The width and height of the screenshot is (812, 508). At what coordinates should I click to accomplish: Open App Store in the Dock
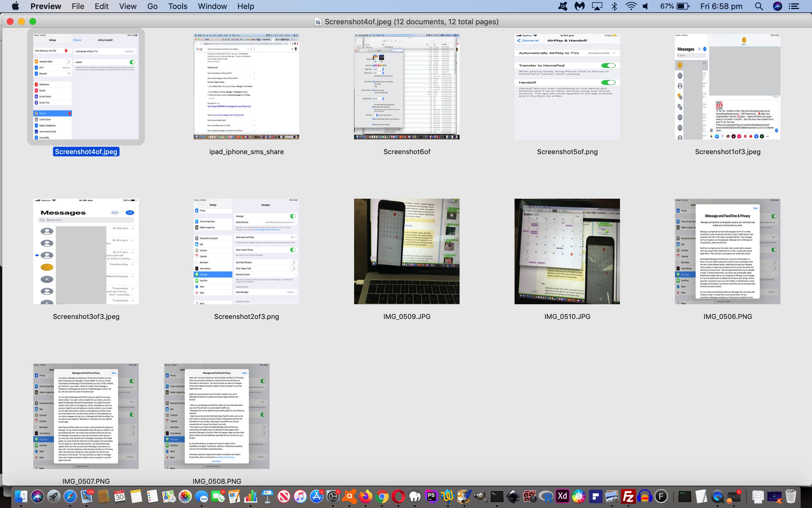click(316, 496)
